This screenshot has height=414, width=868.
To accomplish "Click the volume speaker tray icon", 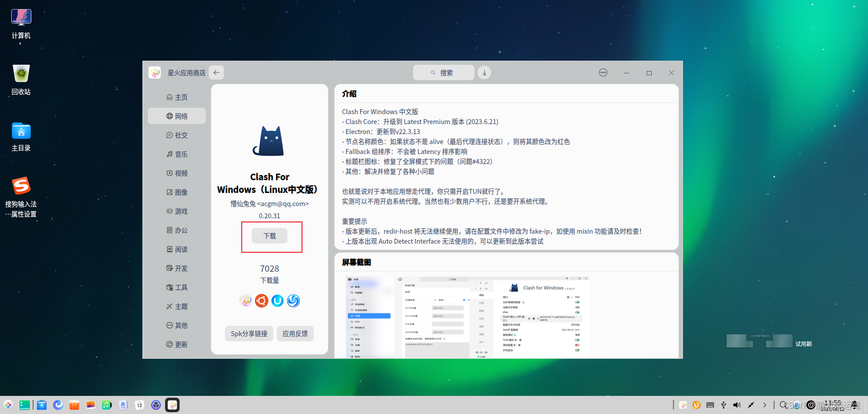I will point(737,405).
